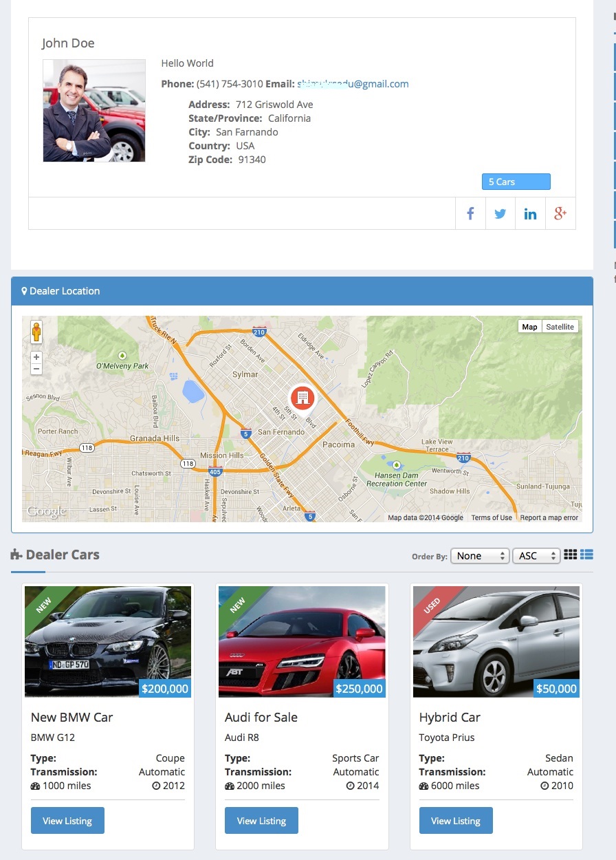Click the $200,000 price tag

coord(165,689)
